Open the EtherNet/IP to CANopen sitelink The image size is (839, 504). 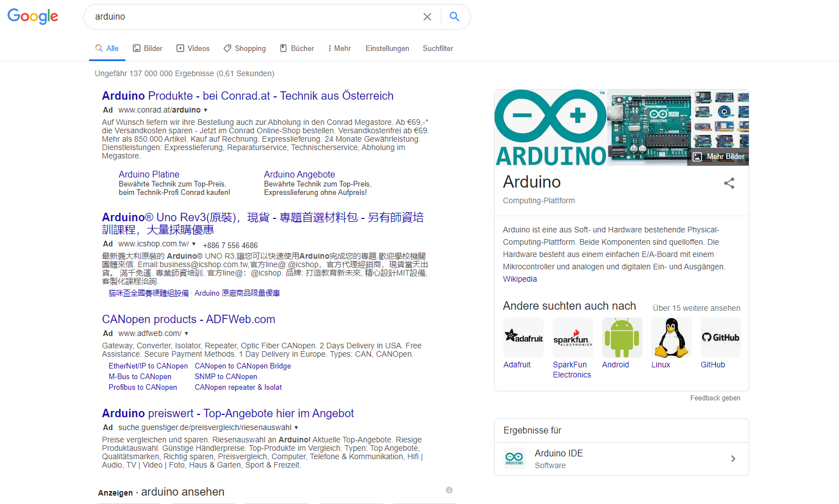point(148,366)
